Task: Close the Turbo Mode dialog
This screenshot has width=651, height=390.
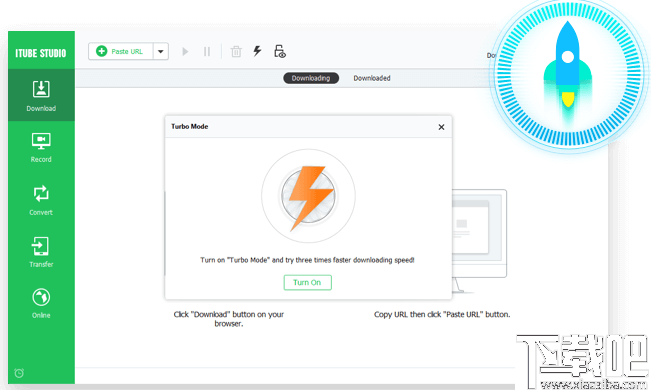Action: point(441,127)
